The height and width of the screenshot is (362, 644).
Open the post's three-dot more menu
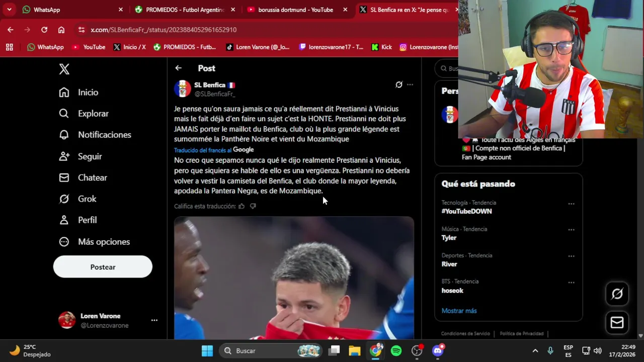tap(410, 84)
